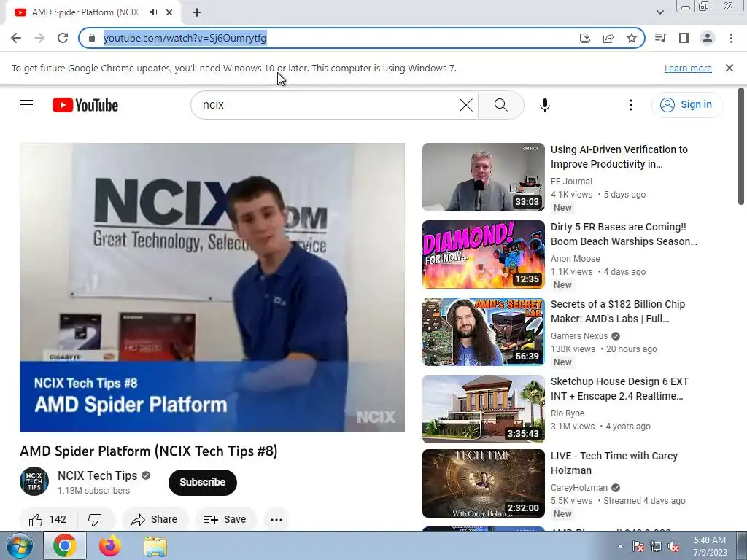Open the site info lock icon
The image size is (747, 560).
(92, 38)
